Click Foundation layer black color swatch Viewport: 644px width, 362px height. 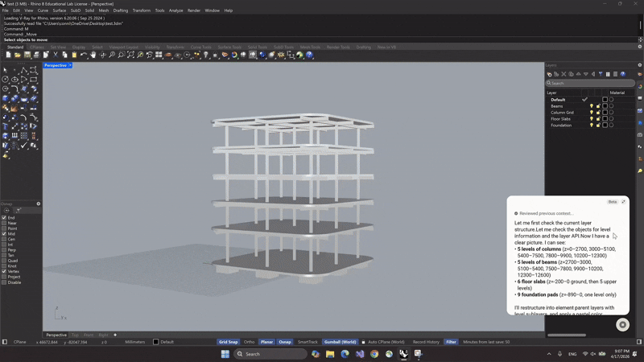point(605,125)
